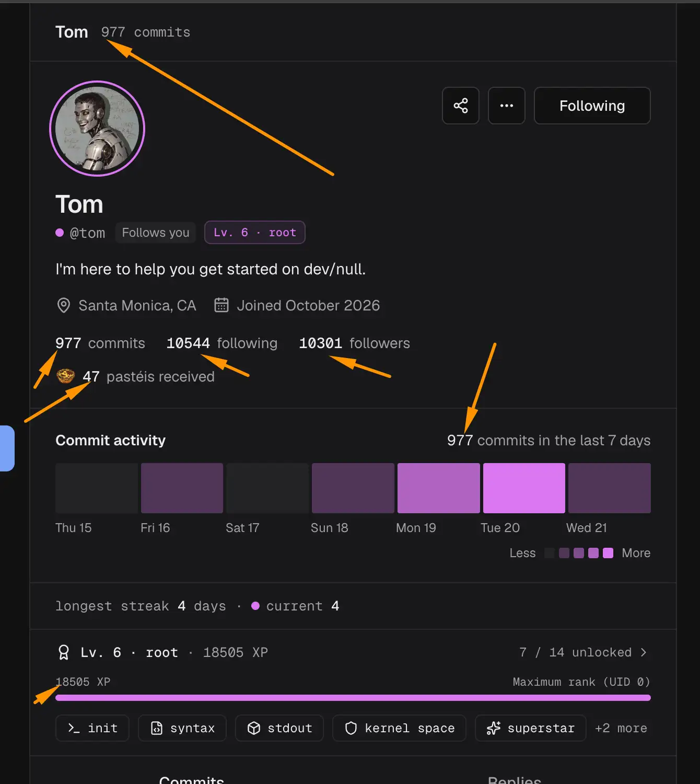Switch to the Replies tab
Image resolution: width=700 pixels, height=784 pixels.
515,779
